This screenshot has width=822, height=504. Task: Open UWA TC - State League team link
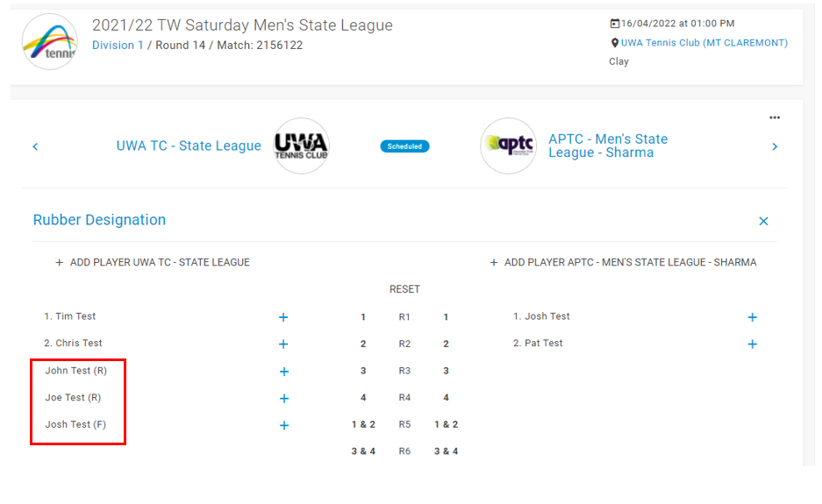click(189, 146)
